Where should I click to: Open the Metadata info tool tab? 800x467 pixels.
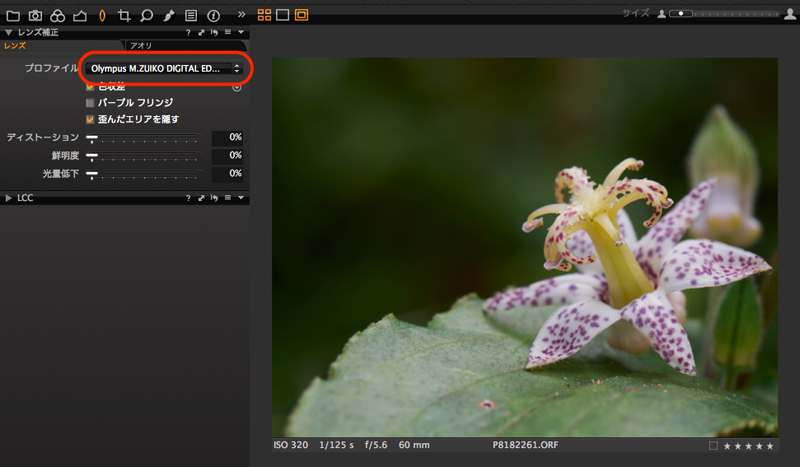213,15
